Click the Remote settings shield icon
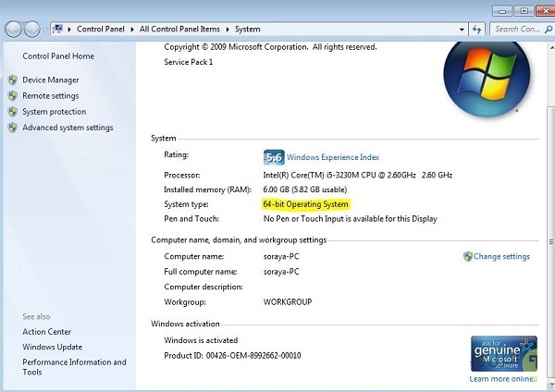555x392 pixels. pyautogui.click(x=13, y=96)
